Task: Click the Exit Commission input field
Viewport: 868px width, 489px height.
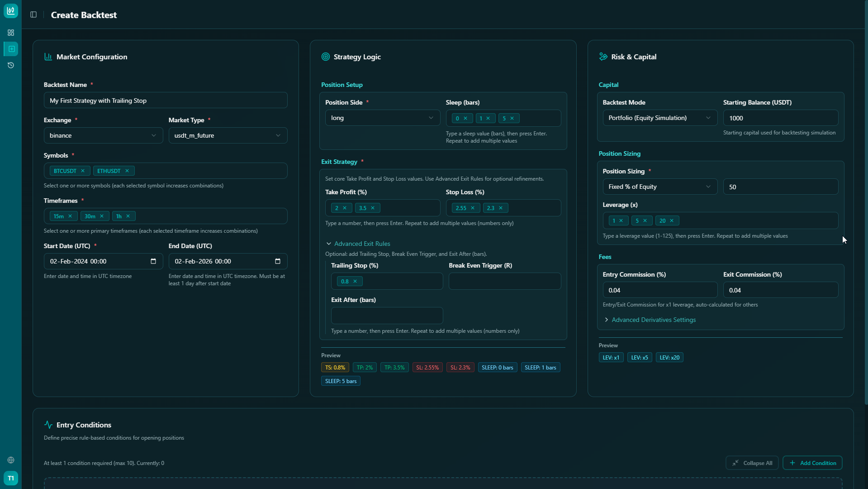Action: pyautogui.click(x=781, y=290)
